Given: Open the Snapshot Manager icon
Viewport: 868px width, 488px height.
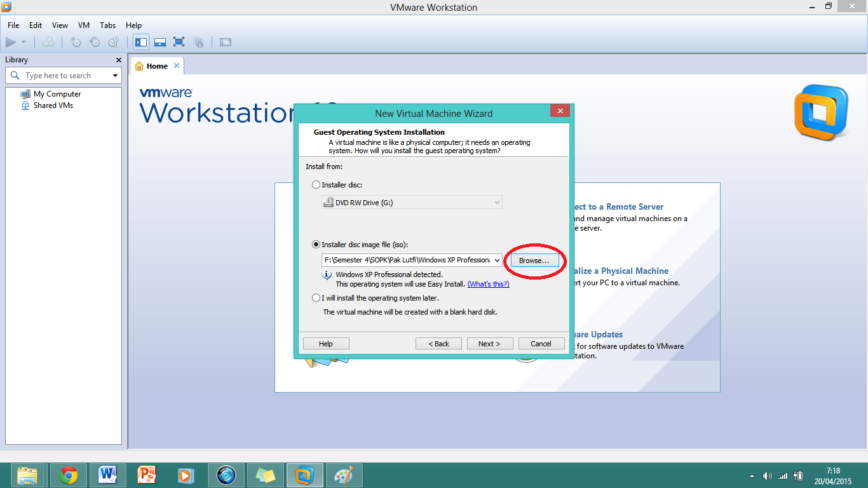Looking at the screenshot, I should (114, 42).
